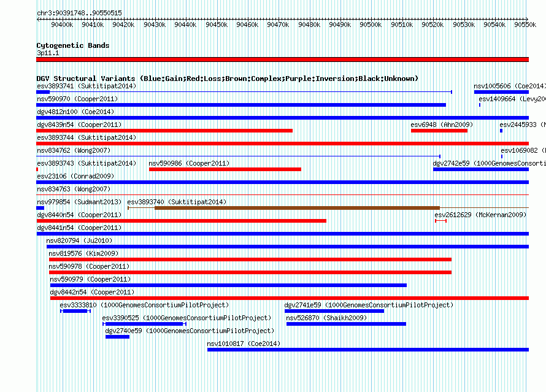
Task: Open nsv834762 (Wong2007) variant
Action: [x=74, y=150]
